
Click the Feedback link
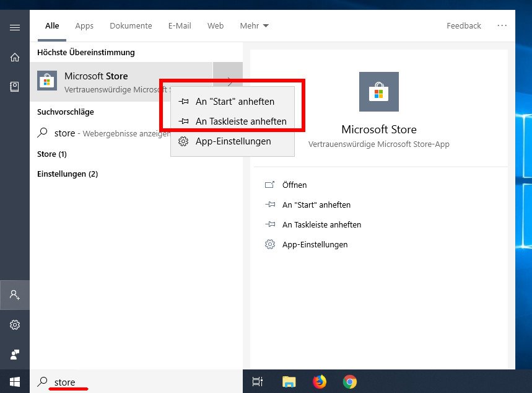pos(463,25)
